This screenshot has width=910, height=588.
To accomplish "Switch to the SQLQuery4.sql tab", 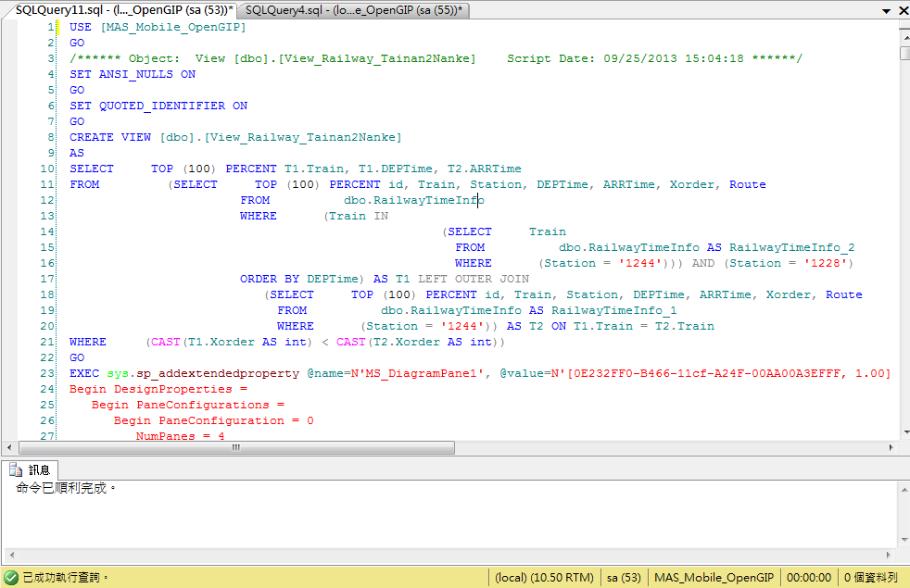I will (x=353, y=9).
